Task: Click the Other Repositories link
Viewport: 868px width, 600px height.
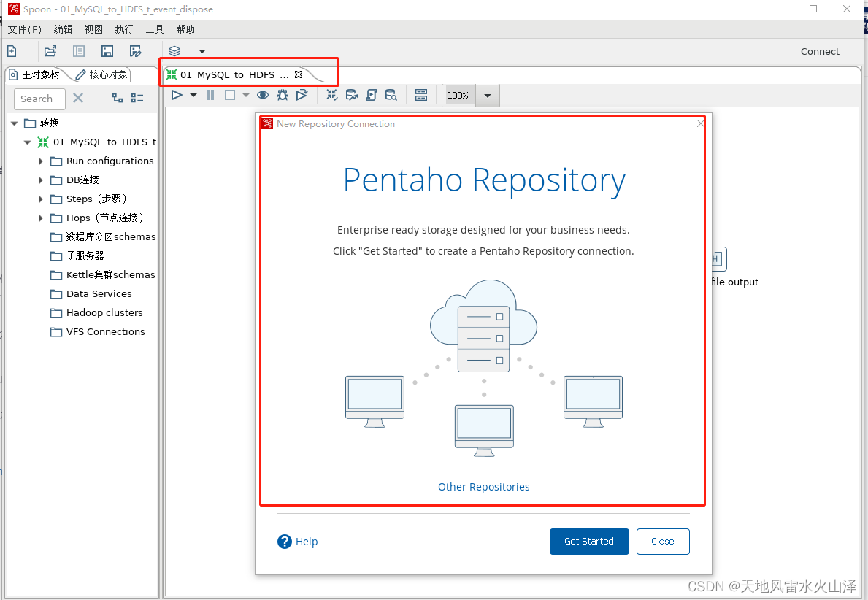Action: tap(483, 487)
